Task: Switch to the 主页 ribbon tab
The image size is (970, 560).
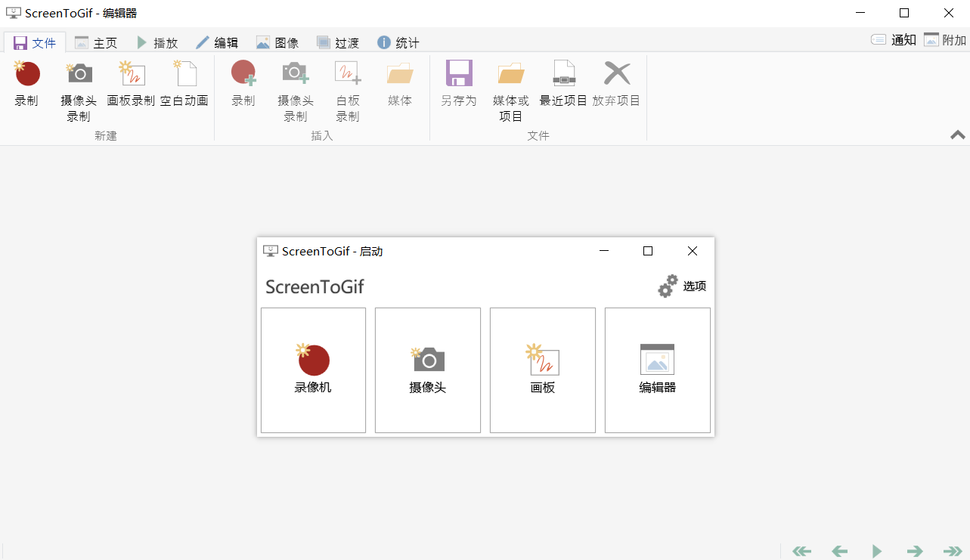Action: (x=96, y=42)
